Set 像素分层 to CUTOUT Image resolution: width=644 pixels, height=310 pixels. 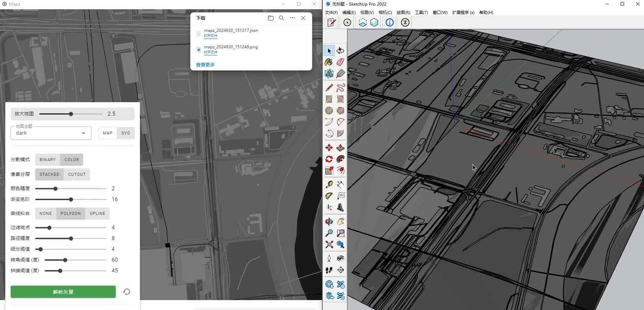click(77, 175)
